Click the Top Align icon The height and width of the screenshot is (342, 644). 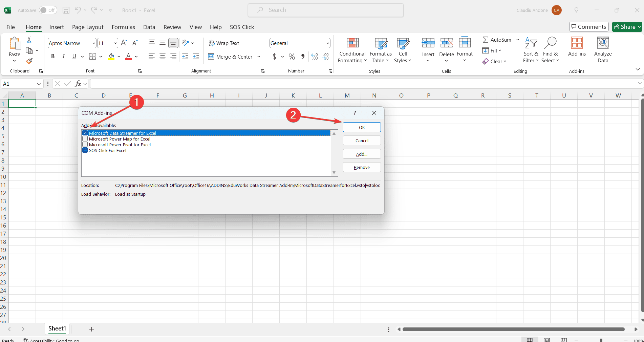[152, 43]
